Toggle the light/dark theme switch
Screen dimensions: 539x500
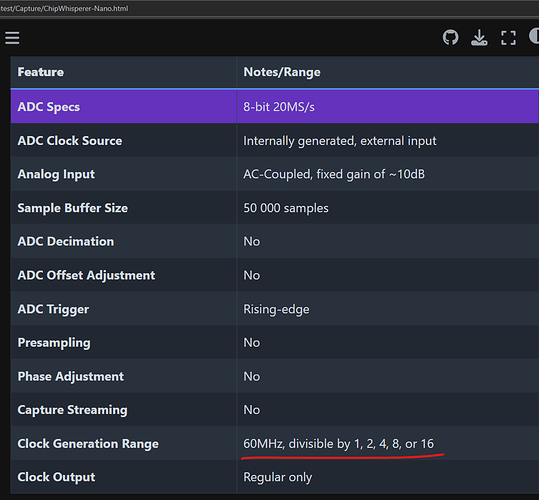tap(534, 36)
